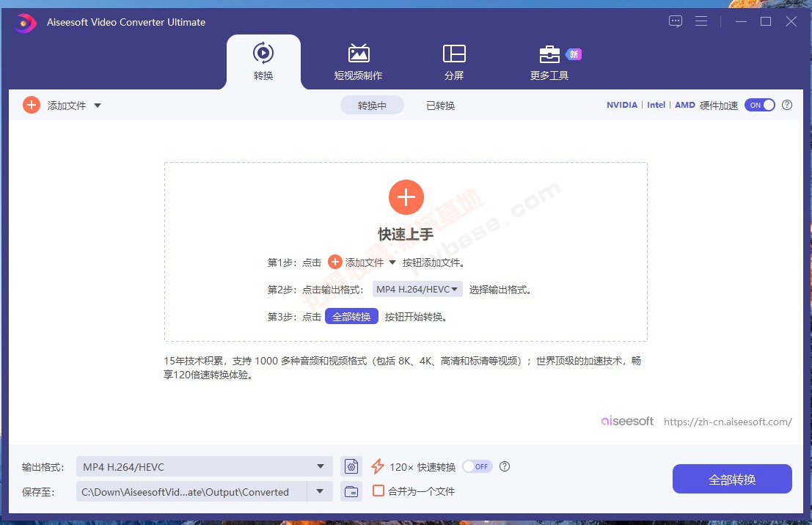Open output folder icon
The image size is (812, 525).
point(351,491)
